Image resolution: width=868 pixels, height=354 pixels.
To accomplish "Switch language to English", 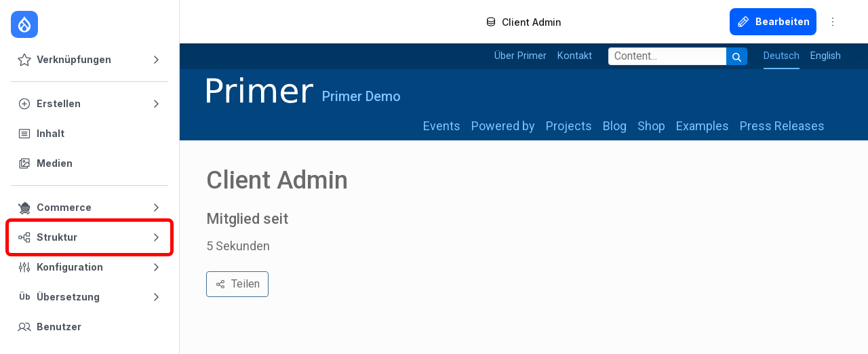I will pyautogui.click(x=825, y=56).
